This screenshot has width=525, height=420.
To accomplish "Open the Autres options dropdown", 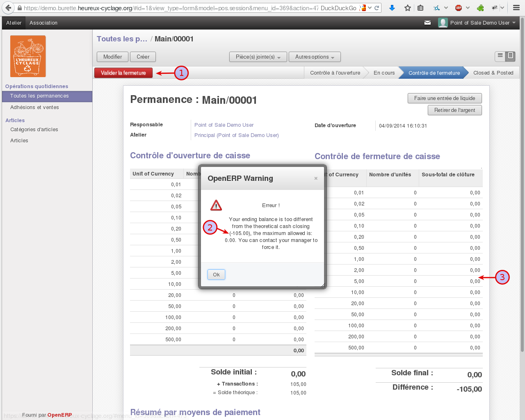I will pyautogui.click(x=315, y=57).
